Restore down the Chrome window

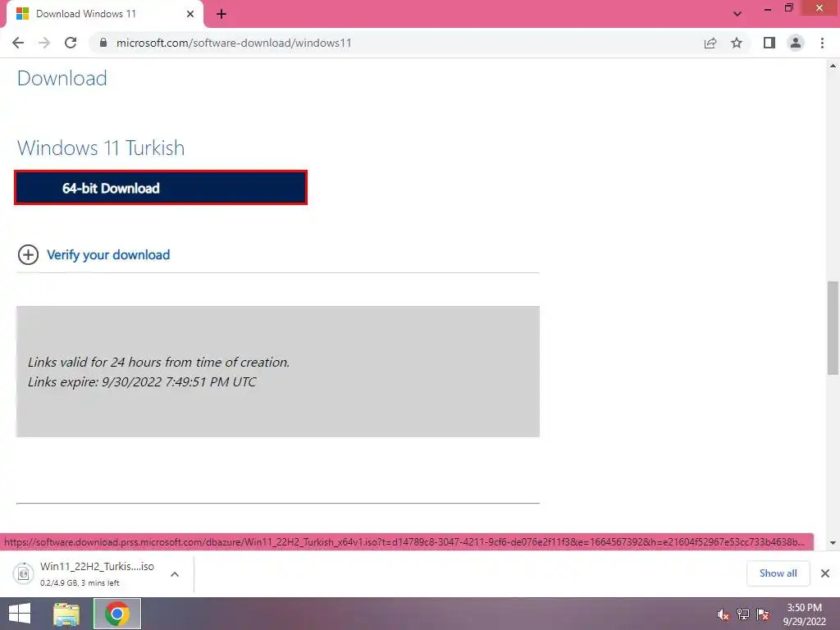coord(788,8)
